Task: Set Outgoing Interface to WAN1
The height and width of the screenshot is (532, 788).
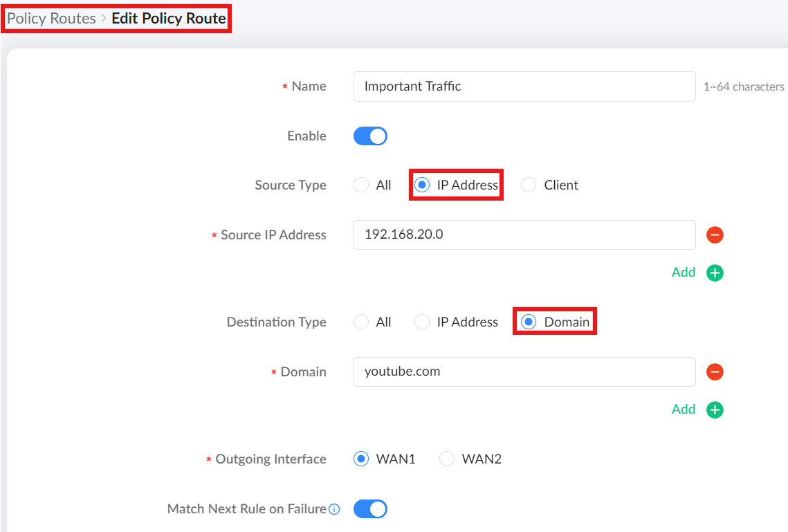Action: tap(361, 459)
